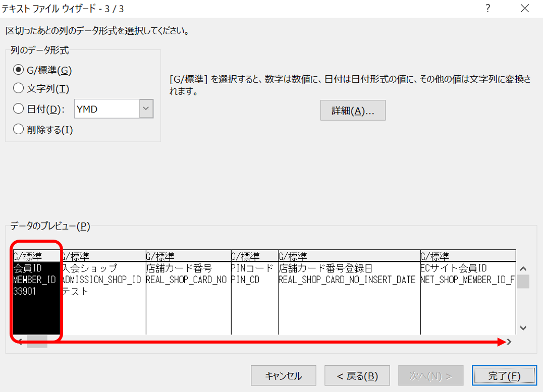Click the 戻る(B) back button

pyautogui.click(x=358, y=375)
